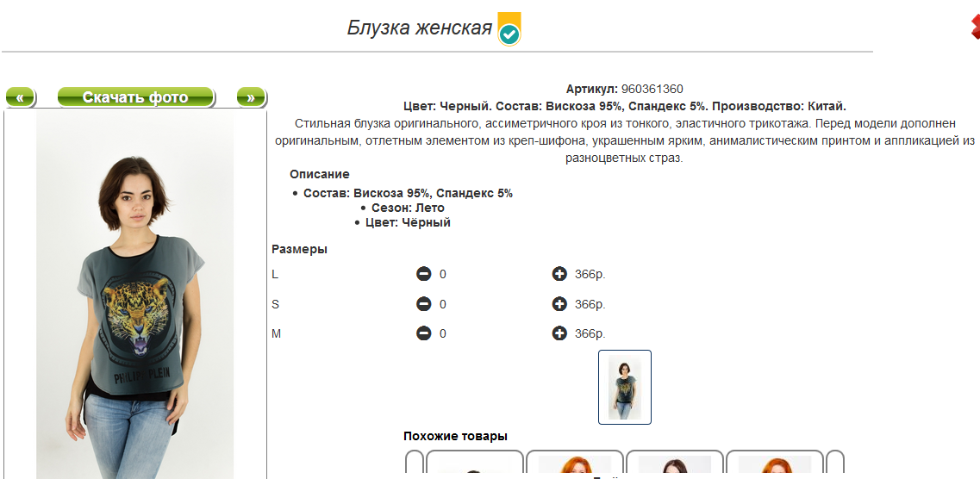
Task: Click the large product photo of the blouse
Action: pyautogui.click(x=135, y=293)
